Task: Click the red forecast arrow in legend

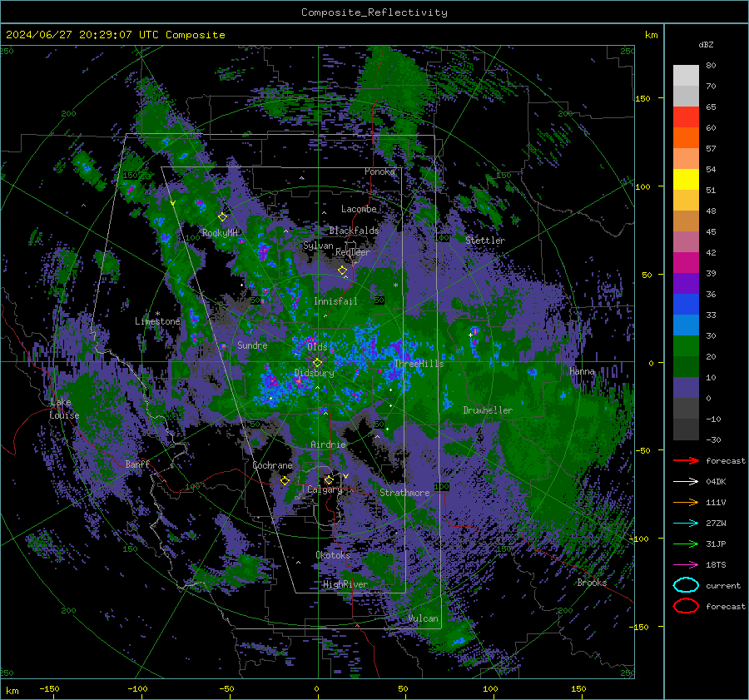Action: tap(686, 460)
